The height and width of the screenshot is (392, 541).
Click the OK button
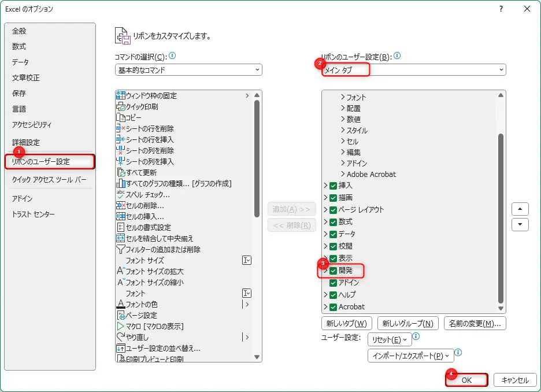(x=466, y=380)
